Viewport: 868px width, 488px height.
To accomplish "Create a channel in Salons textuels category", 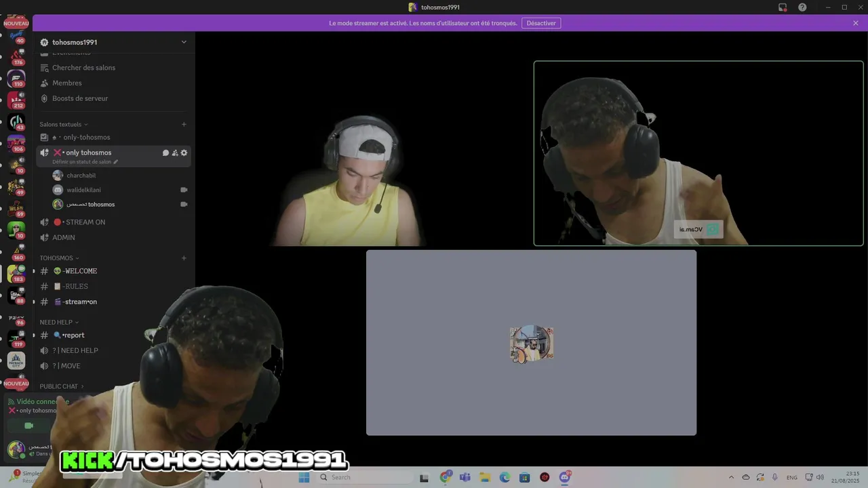I will point(184,124).
